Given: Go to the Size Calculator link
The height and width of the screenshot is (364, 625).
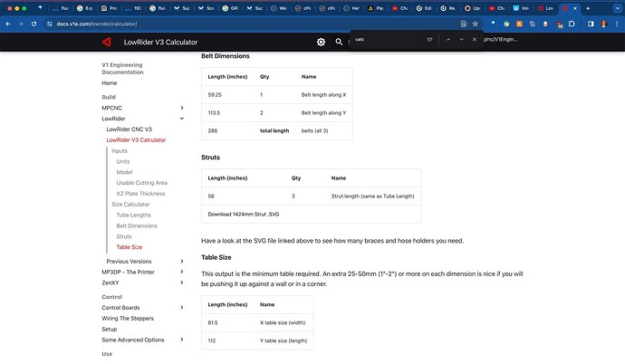Looking at the screenshot, I should 130,205.
